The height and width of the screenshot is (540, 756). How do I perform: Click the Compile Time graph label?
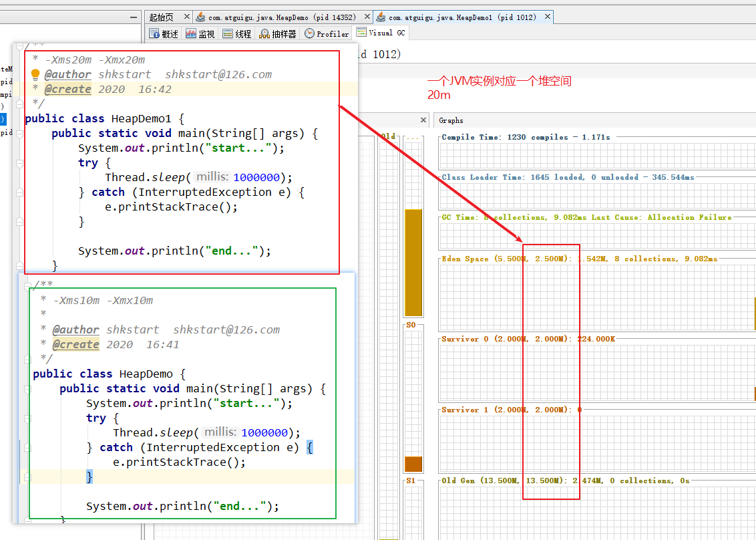[526, 137]
